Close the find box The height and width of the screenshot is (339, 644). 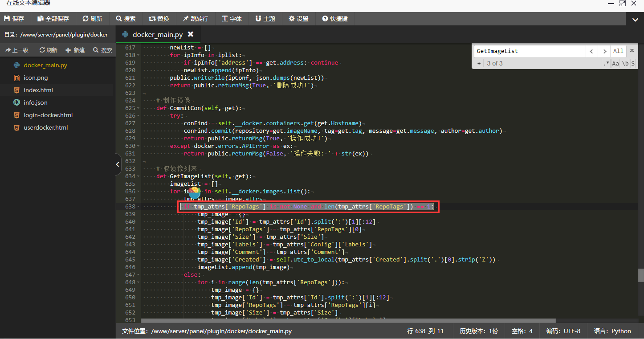632,51
